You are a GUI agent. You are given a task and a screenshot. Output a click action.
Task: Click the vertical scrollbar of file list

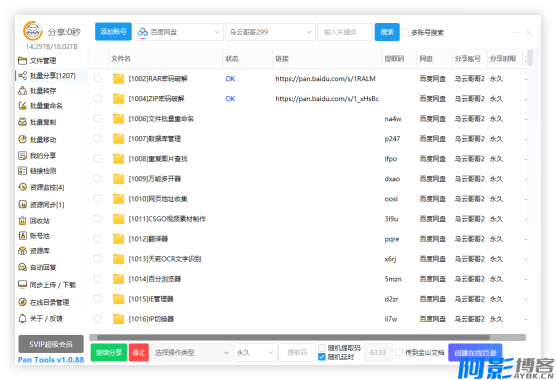tap(530, 58)
